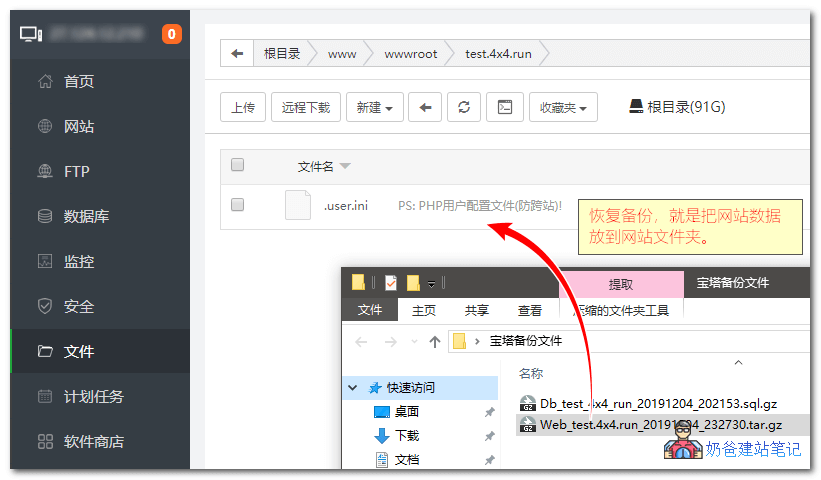Toggle the select-all files checkbox
Screen dimensions: 821x480
click(x=237, y=165)
